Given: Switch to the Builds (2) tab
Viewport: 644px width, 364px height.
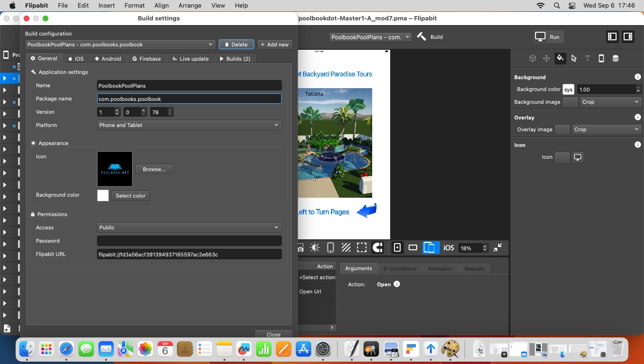Looking at the screenshot, I should pos(235,59).
